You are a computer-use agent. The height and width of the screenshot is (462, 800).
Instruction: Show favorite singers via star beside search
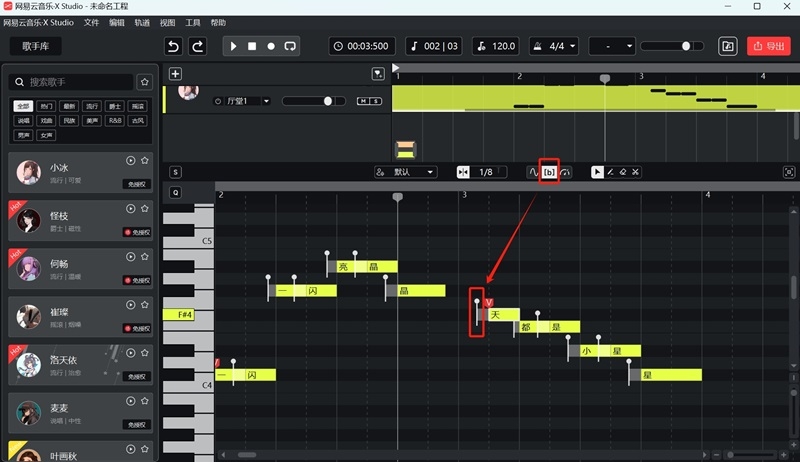click(145, 82)
